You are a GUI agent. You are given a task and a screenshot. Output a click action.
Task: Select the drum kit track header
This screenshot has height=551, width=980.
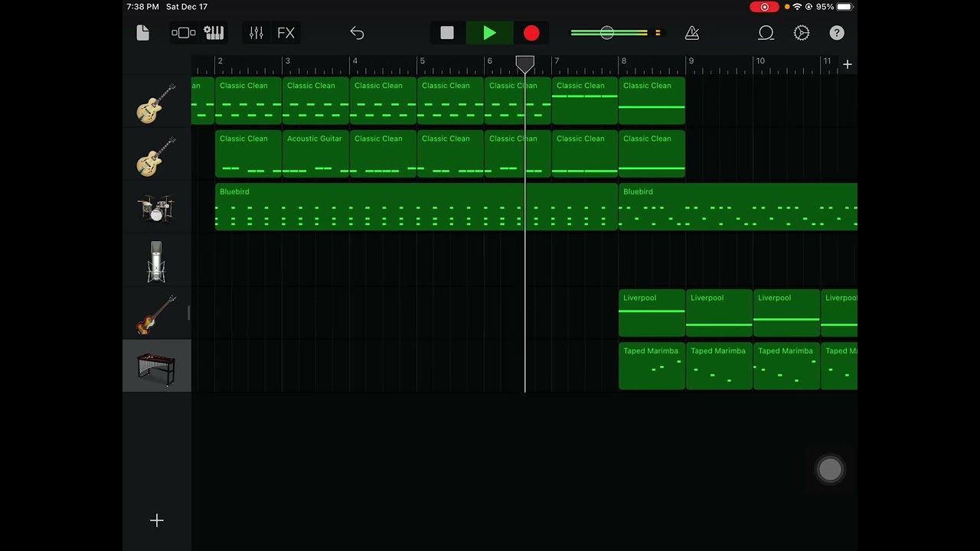pyautogui.click(x=156, y=207)
